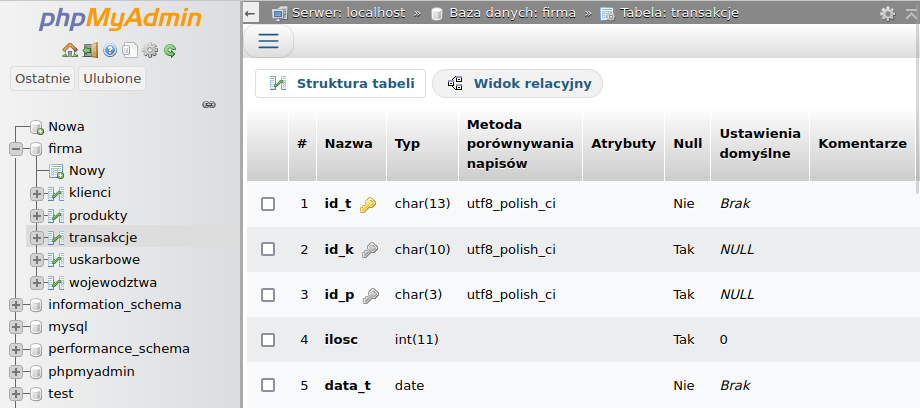This screenshot has height=408, width=920.
Task: Click the server icon in breadcrumb
Action: (280, 13)
